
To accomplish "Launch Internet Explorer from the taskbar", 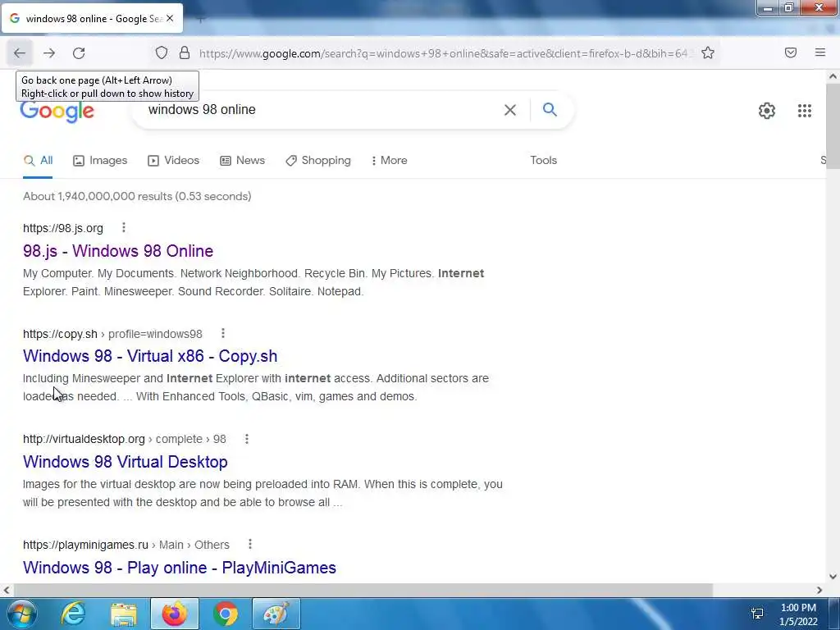I will point(73,614).
